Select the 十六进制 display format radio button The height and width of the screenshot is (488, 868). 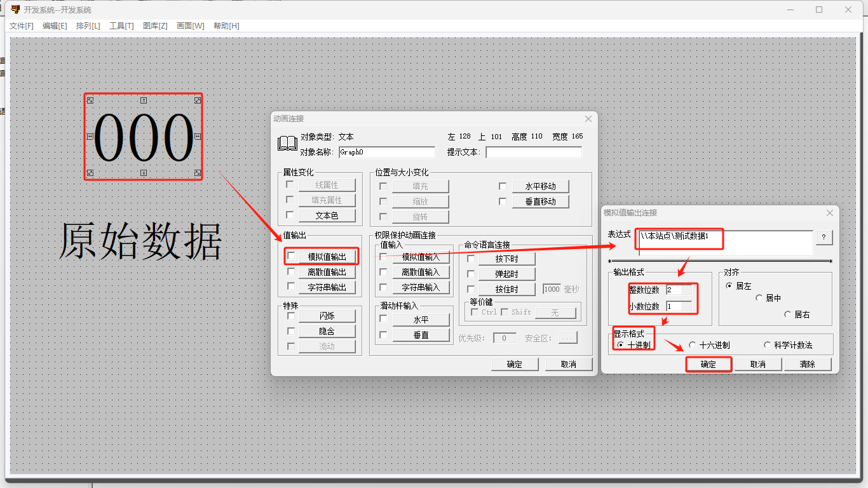693,345
